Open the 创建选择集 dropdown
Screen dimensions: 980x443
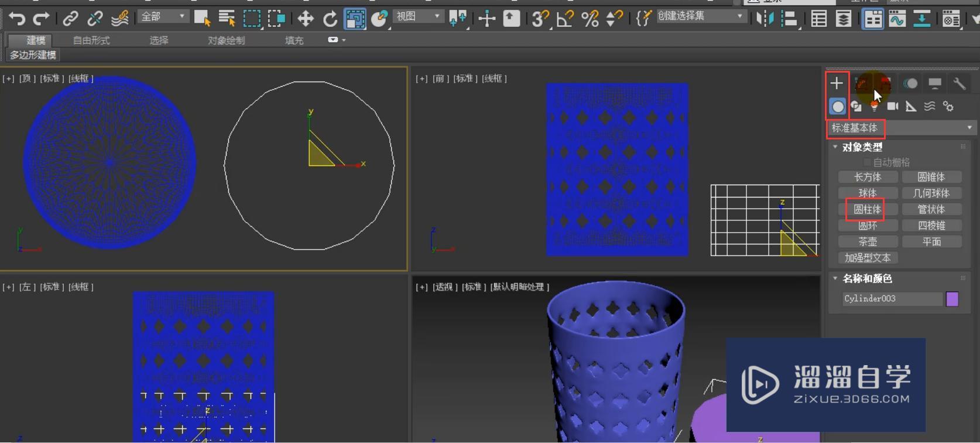tap(701, 16)
